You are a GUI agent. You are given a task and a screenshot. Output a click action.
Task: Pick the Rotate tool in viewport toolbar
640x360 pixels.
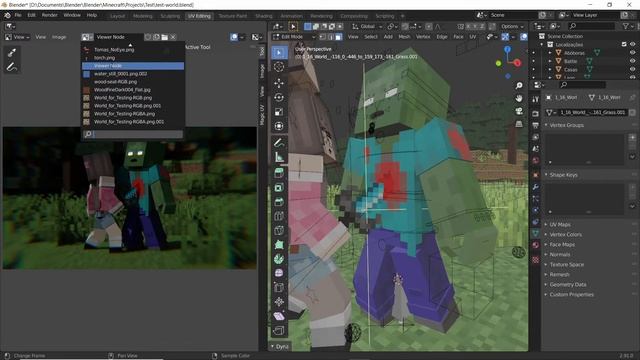279,98
